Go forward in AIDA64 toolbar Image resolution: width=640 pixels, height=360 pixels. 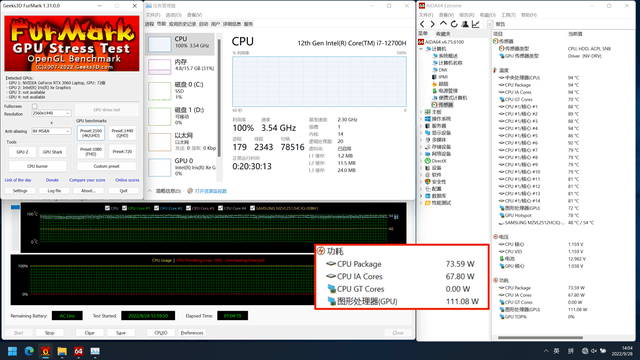click(x=433, y=24)
